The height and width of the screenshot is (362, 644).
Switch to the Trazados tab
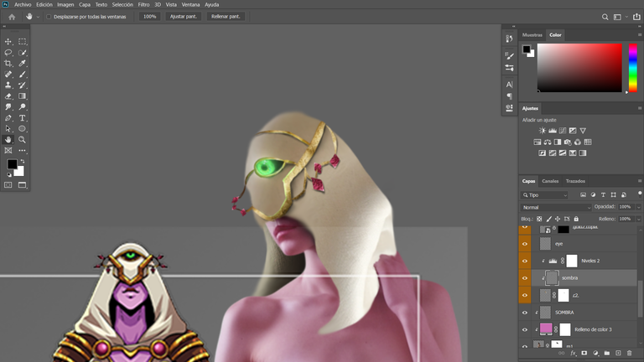pos(575,181)
